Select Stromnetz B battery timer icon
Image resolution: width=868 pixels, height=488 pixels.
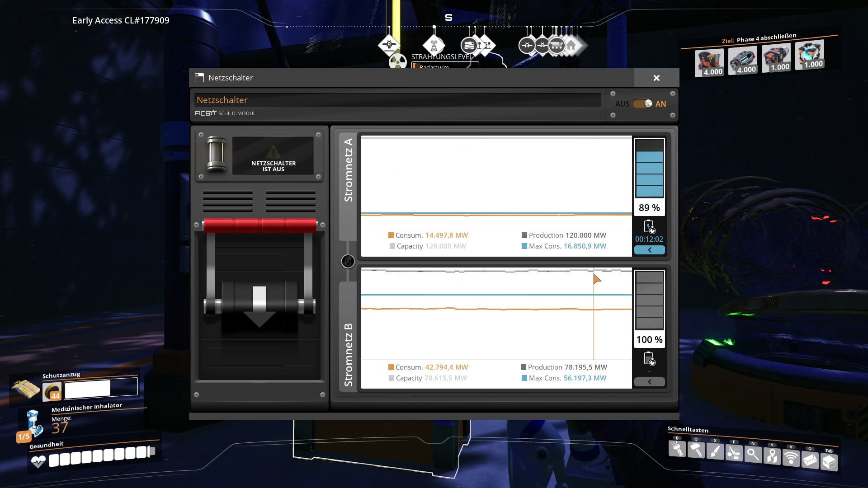tap(649, 359)
